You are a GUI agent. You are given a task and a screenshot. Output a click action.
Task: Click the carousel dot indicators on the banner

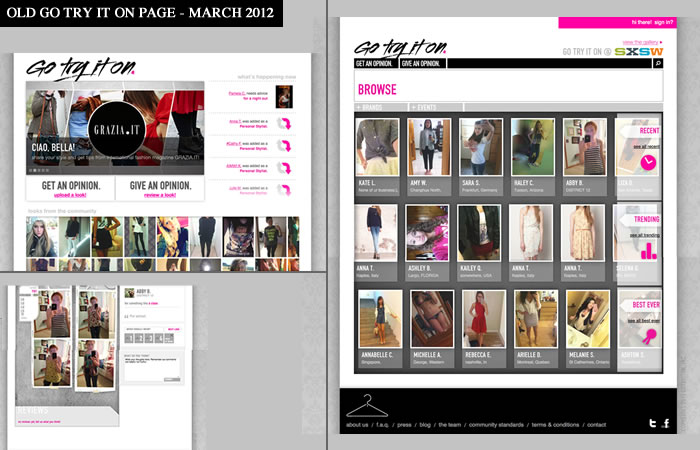tap(39, 171)
